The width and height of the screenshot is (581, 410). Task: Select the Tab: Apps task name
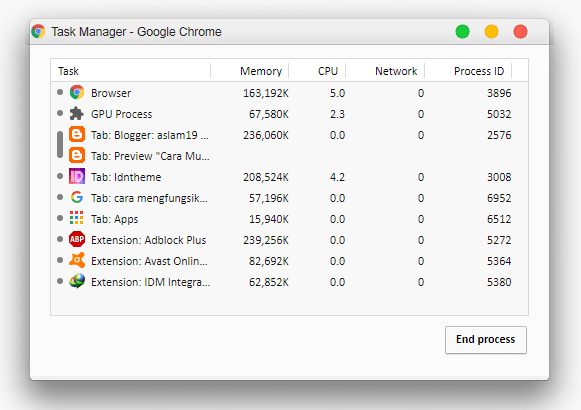114,219
